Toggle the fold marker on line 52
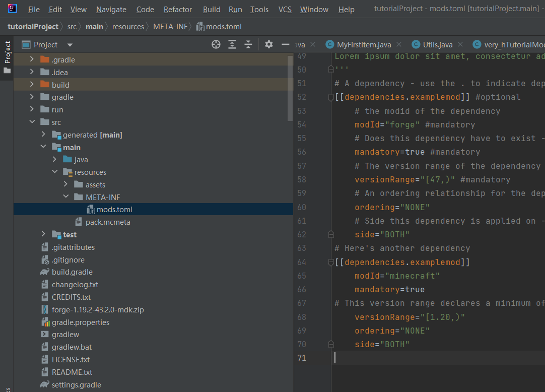The image size is (545, 392). click(331, 97)
